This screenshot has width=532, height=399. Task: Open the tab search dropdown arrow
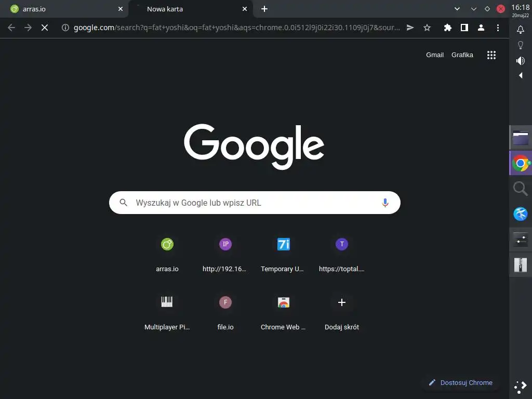tap(457, 9)
